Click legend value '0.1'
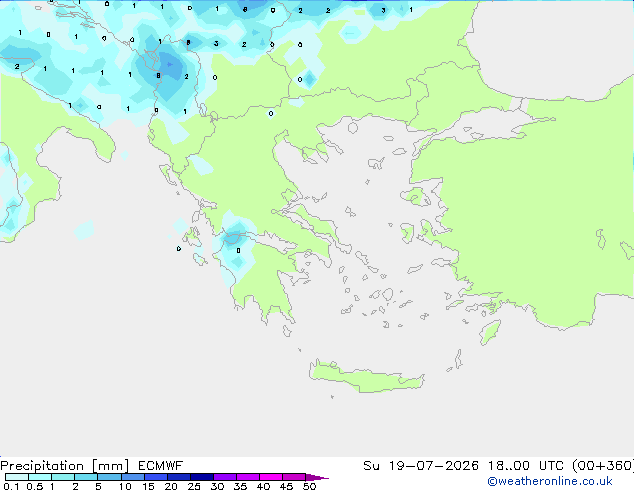Screen dimensions: 634x490 (11, 486)
